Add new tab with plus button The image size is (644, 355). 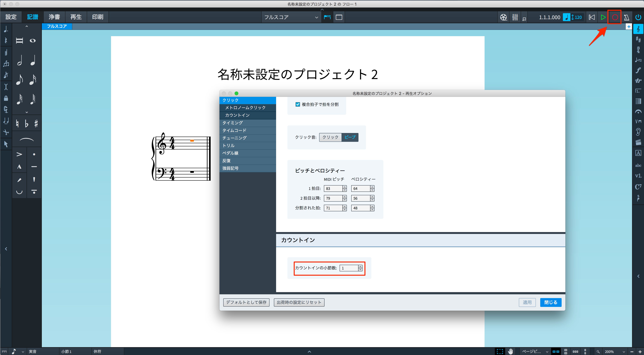pos(628,27)
